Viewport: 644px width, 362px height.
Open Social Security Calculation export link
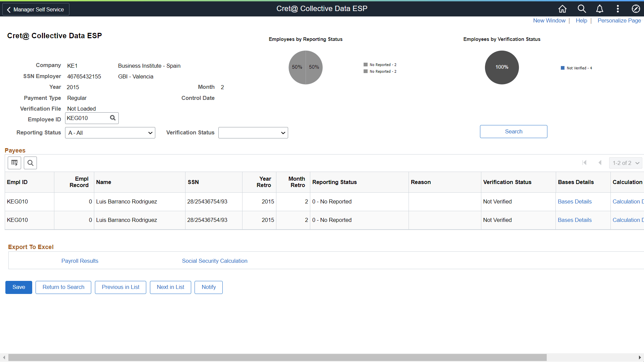[215, 261]
